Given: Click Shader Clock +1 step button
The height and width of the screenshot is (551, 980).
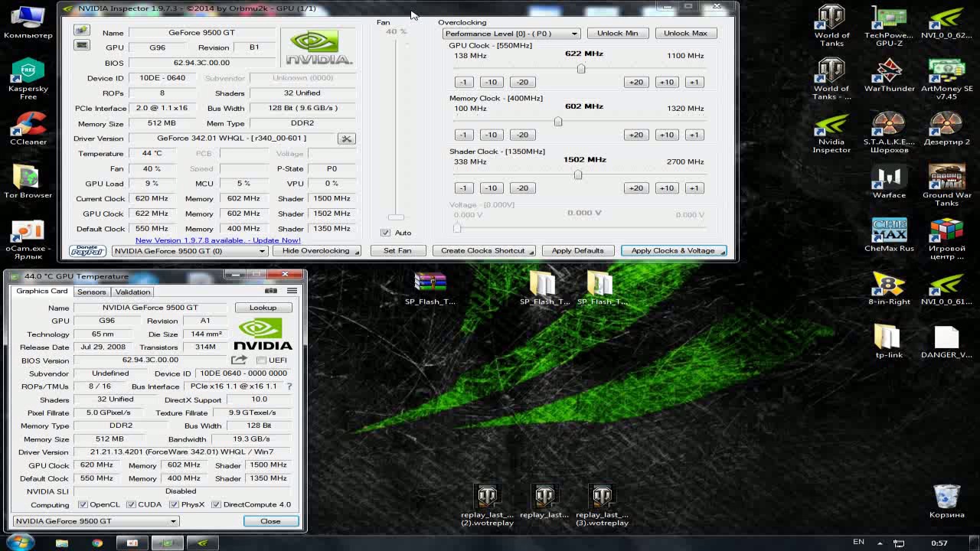Looking at the screenshot, I should (694, 188).
